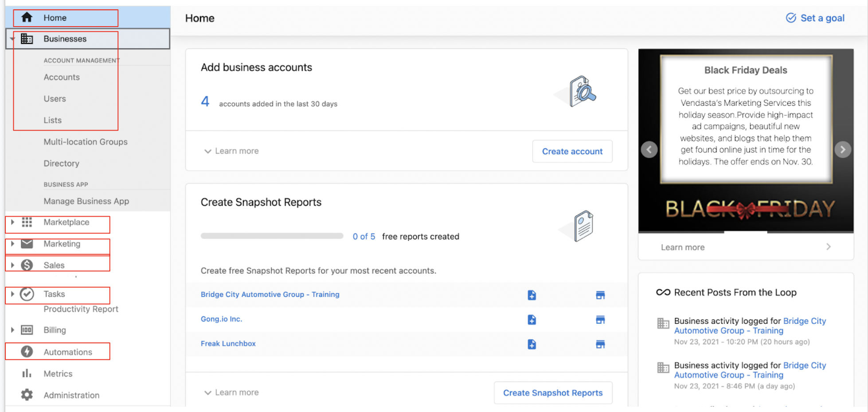The image size is (868, 412).
Task: Open Freak Lunchbox account link
Action: pyautogui.click(x=228, y=343)
